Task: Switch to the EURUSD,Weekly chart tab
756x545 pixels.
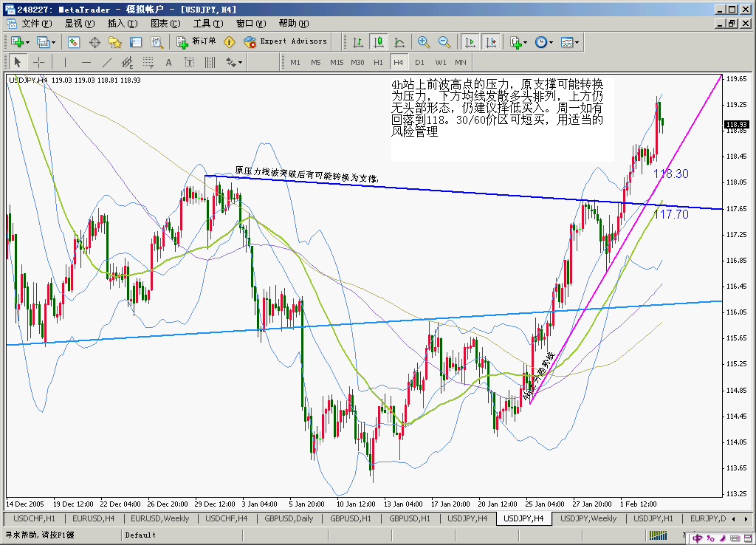Action: pyautogui.click(x=159, y=518)
